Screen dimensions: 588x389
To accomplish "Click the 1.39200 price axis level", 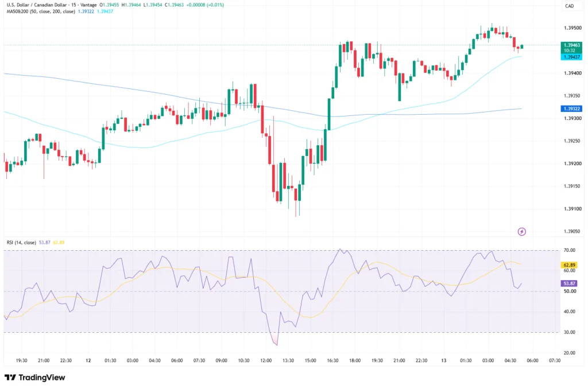I will 572,164.
